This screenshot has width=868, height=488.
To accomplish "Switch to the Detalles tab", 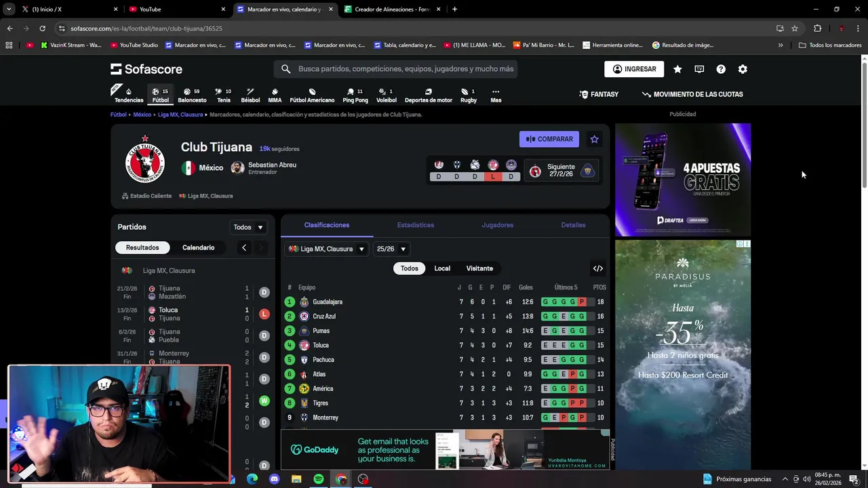I will [573, 225].
